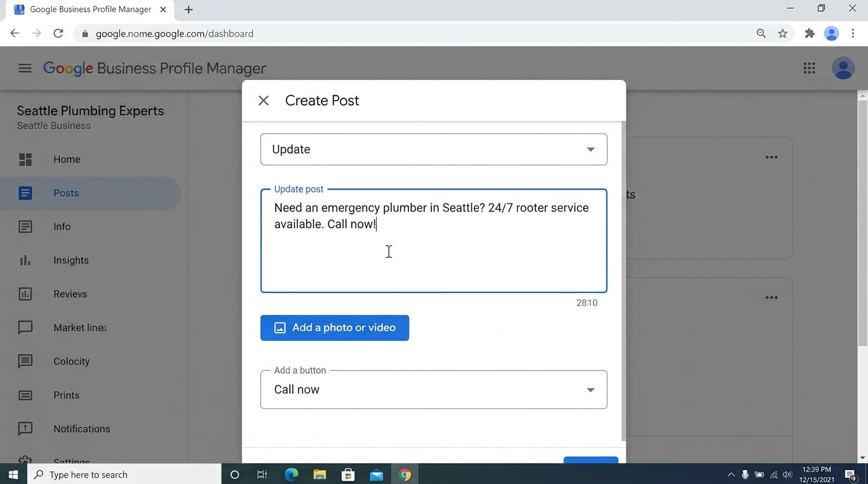
Task: Click Add a photo or video button
Action: 335,328
